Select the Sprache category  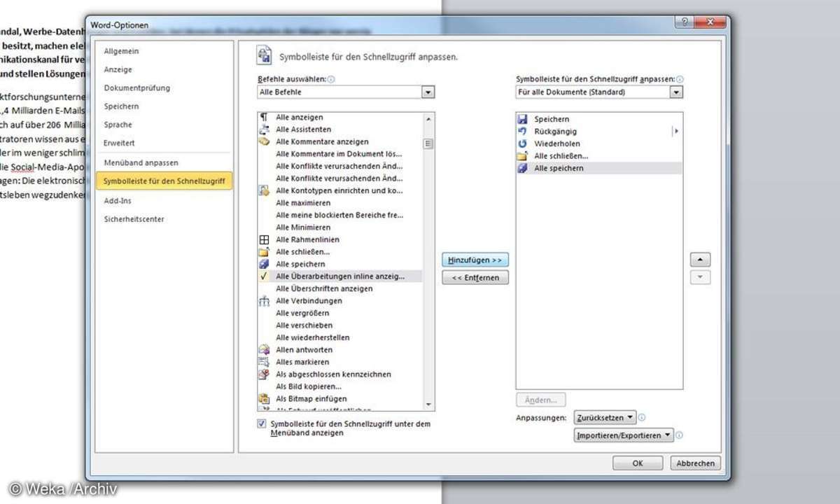[118, 125]
